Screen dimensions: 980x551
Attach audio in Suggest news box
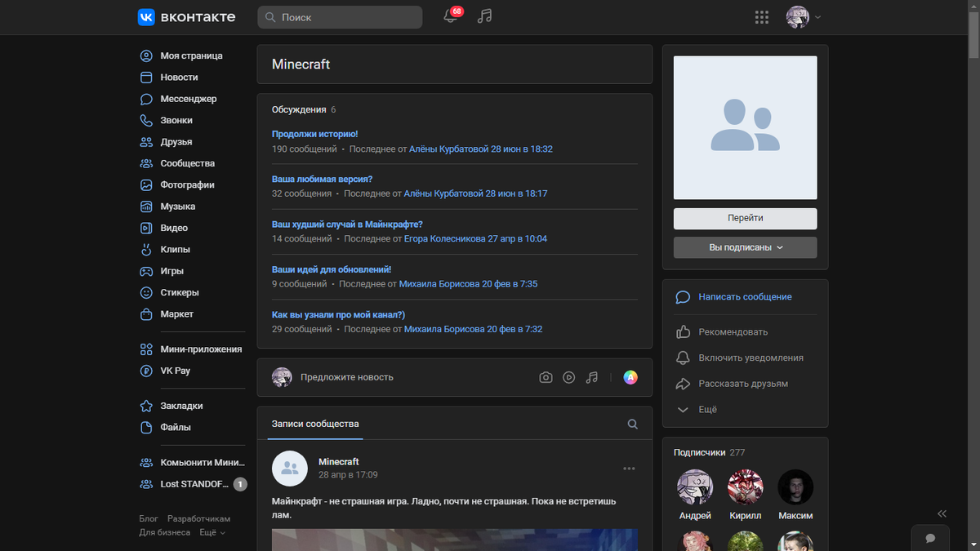click(x=592, y=377)
